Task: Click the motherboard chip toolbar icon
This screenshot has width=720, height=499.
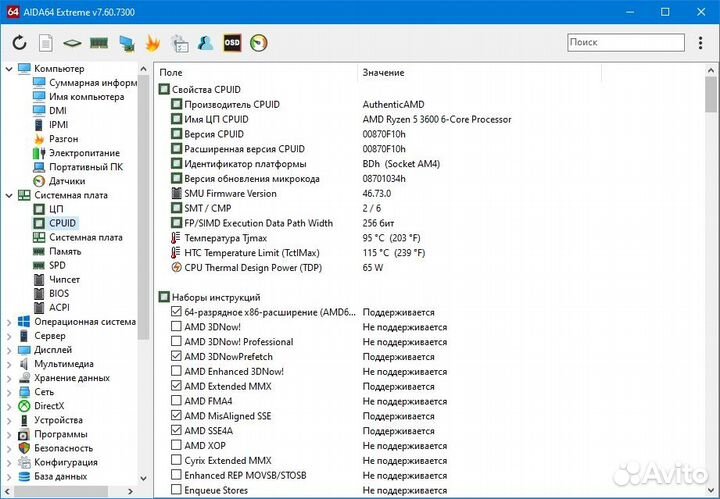Action: pyautogui.click(x=72, y=43)
